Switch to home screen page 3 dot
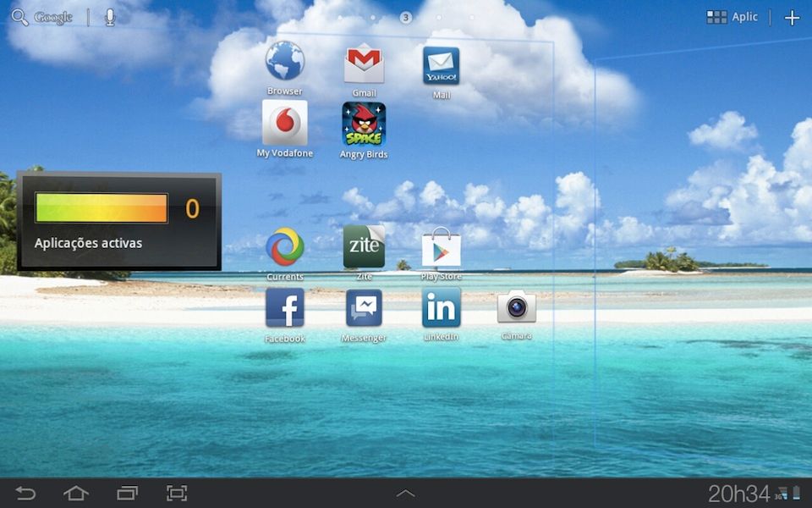The height and width of the screenshot is (508, 812). click(405, 16)
